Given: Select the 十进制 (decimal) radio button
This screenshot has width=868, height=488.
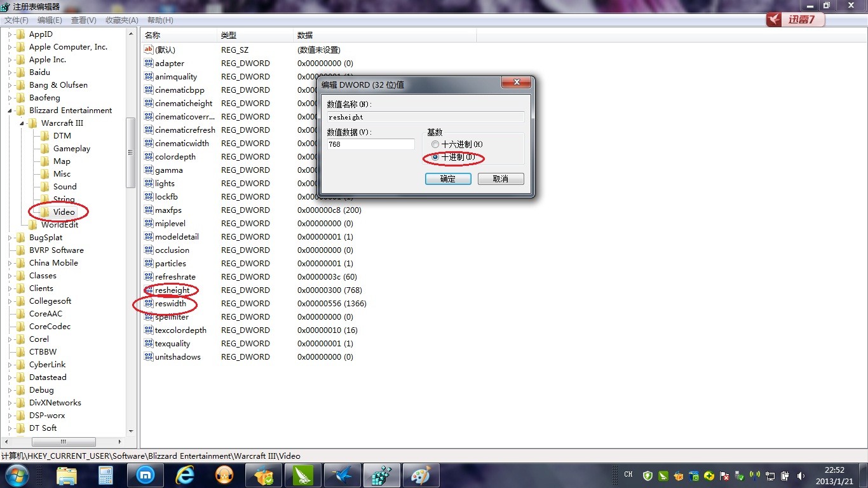Looking at the screenshot, I should 435,157.
